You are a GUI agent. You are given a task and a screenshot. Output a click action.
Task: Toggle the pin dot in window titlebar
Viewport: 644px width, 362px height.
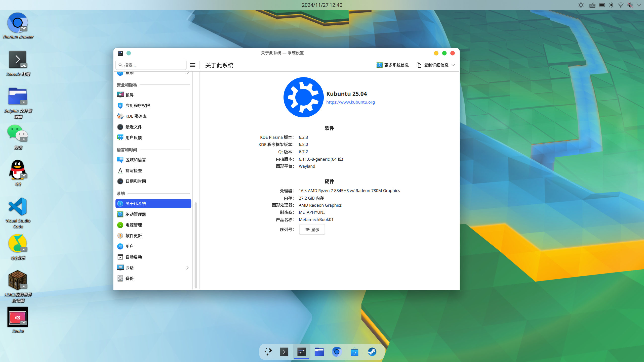pos(129,53)
